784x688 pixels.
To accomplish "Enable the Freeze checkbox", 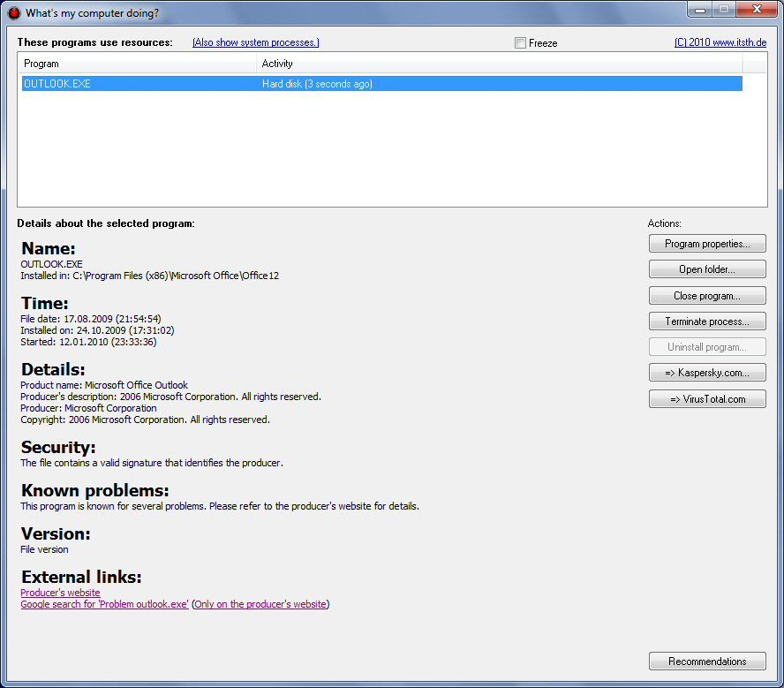I will tap(521, 43).
